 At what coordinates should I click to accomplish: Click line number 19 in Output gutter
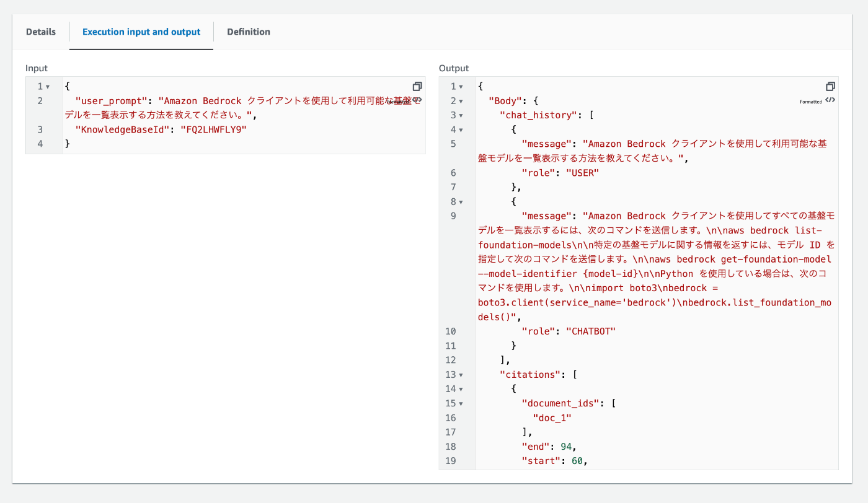451,461
